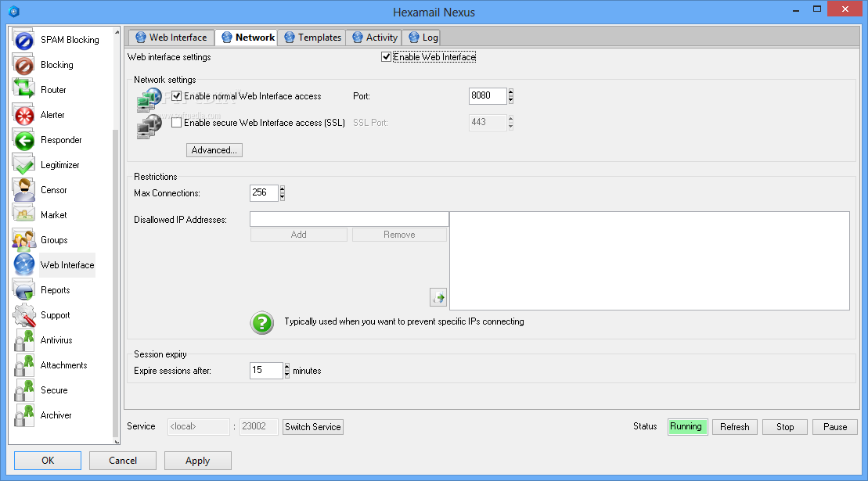Click the Refresh status button
This screenshot has width=868, height=481.
pos(735,427)
